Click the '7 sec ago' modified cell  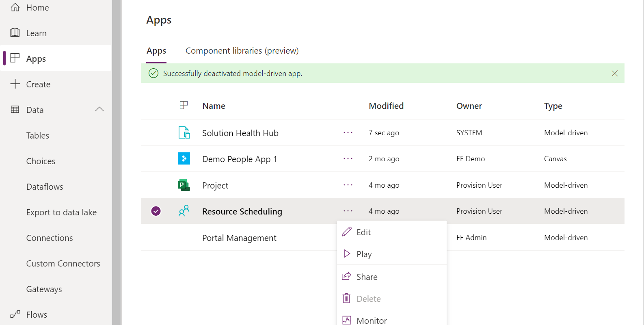click(384, 132)
